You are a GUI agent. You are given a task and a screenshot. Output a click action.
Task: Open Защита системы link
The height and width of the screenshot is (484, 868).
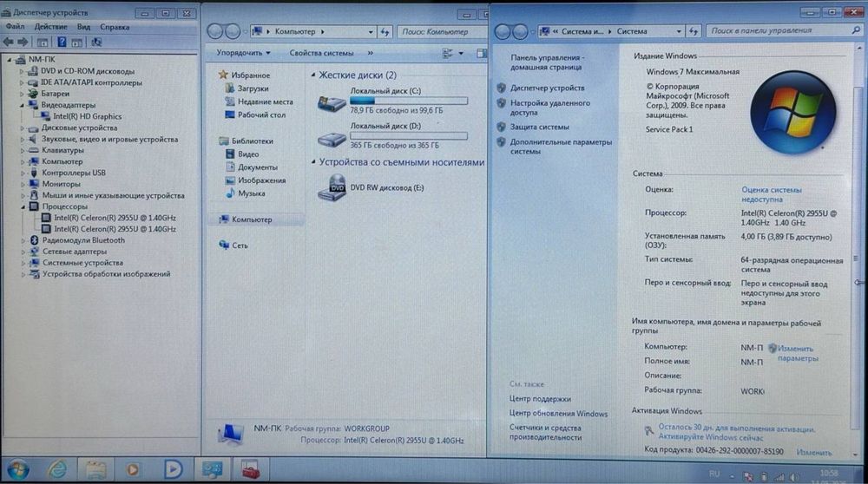pos(539,128)
